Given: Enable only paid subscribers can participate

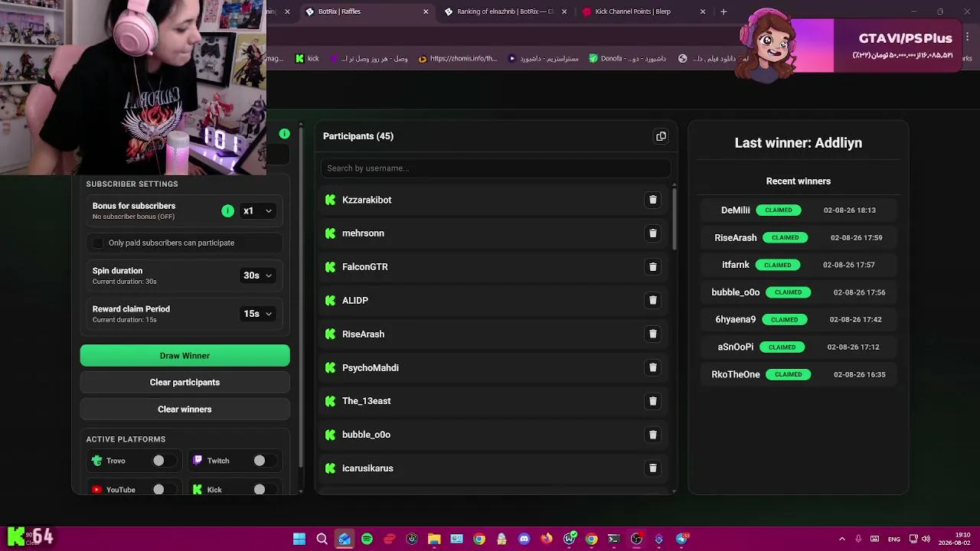Looking at the screenshot, I should point(98,243).
